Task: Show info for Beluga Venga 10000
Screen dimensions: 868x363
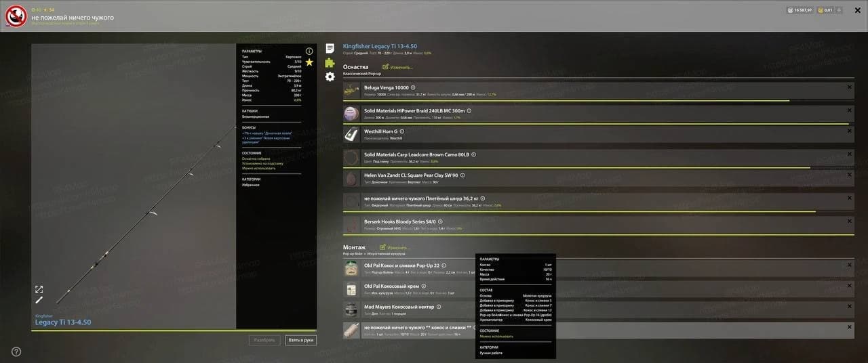Action: pos(413,87)
